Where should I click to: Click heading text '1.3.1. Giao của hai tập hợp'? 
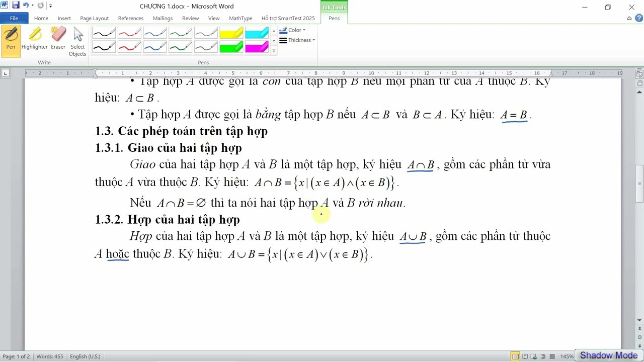(169, 148)
